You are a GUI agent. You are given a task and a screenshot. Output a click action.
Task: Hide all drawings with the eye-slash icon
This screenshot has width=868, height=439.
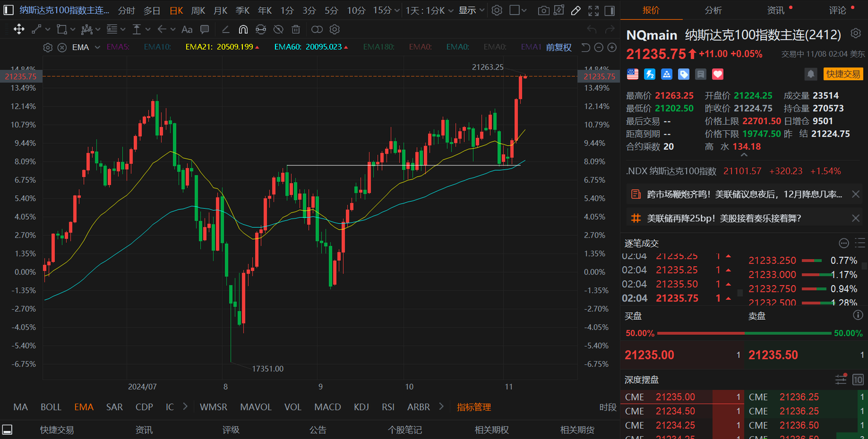coord(278,30)
